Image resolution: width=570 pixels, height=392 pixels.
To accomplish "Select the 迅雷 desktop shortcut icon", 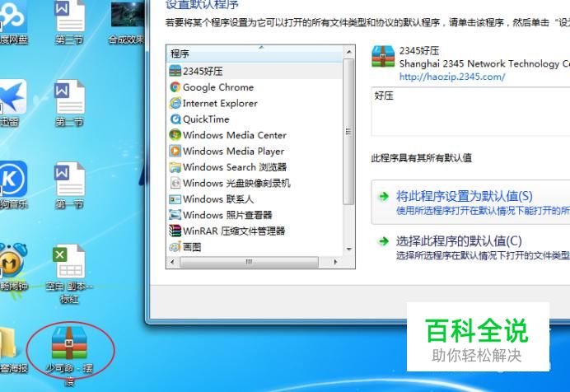I will pyautogui.click(x=12, y=96).
